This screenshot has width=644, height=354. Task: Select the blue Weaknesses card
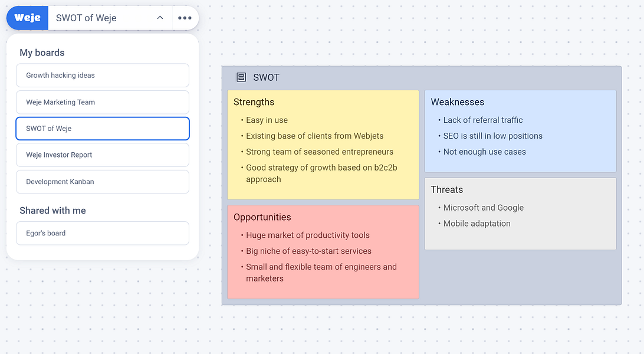(520, 131)
